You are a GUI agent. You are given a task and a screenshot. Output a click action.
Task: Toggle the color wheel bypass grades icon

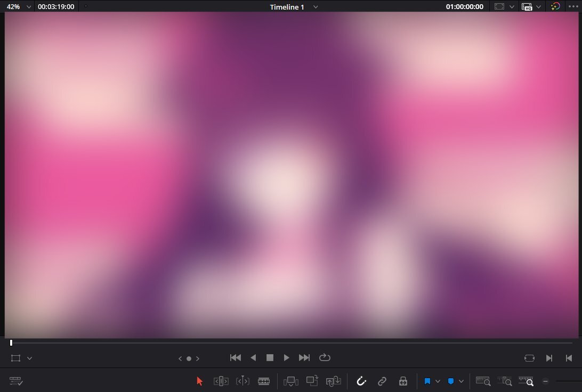click(x=555, y=7)
